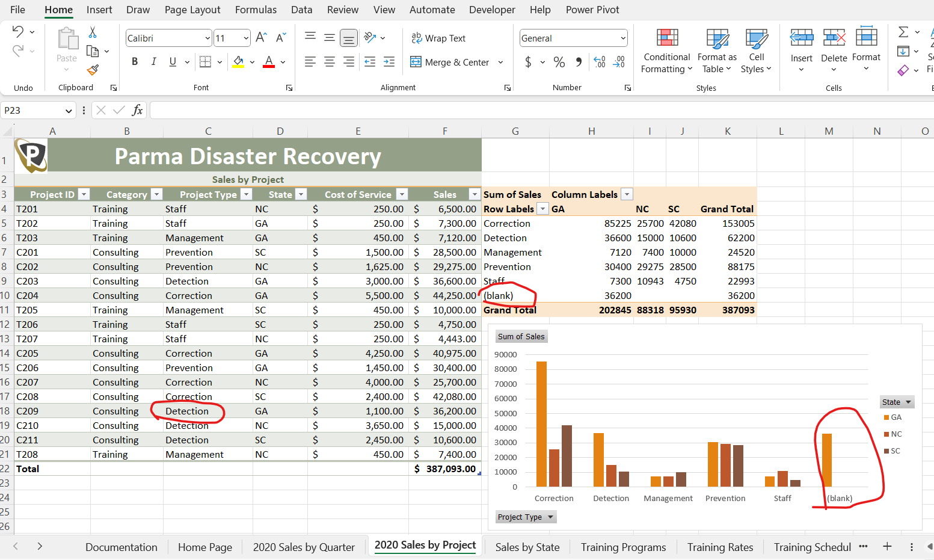The width and height of the screenshot is (934, 560).
Task: Click the Increase Decimal icon
Action: pyautogui.click(x=599, y=61)
